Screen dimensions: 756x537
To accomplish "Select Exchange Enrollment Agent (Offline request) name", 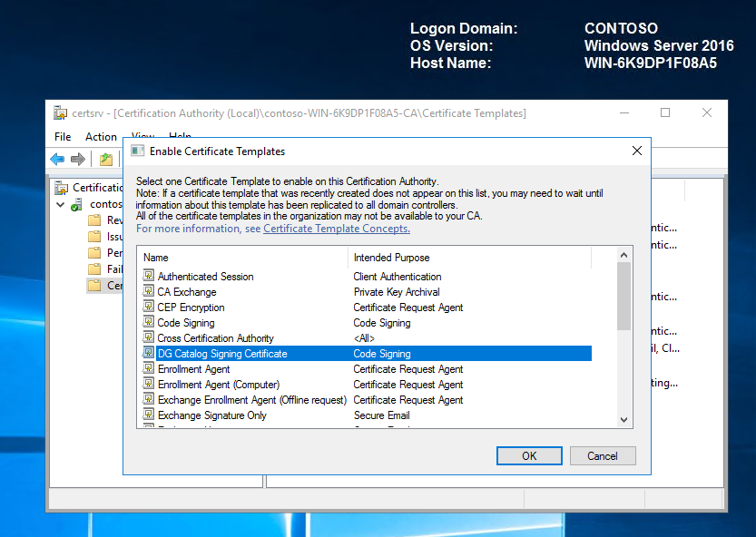I will tap(252, 400).
